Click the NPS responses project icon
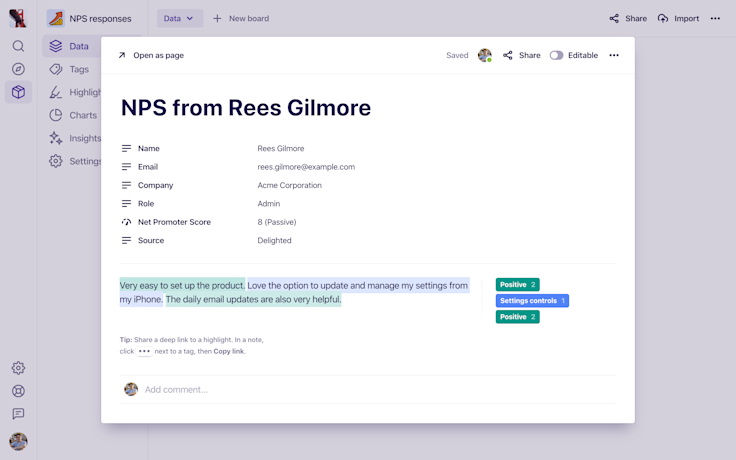The image size is (736, 460). pos(56,18)
